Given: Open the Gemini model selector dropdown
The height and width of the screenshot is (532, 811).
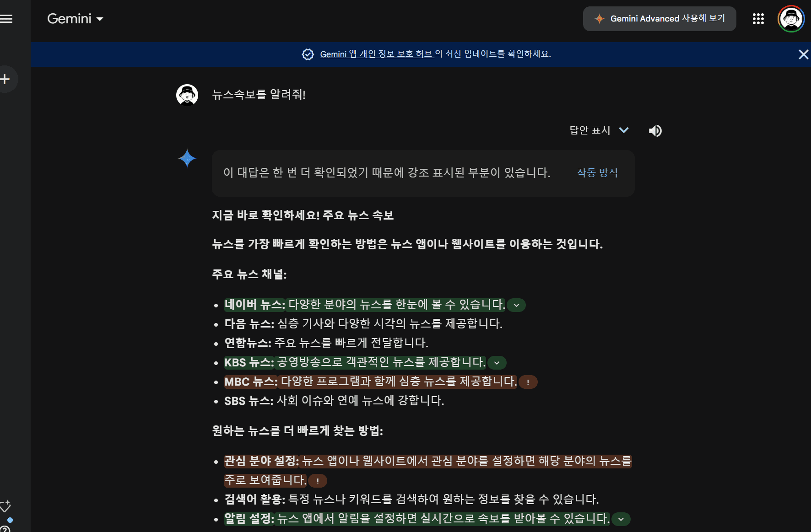Looking at the screenshot, I should tap(75, 19).
